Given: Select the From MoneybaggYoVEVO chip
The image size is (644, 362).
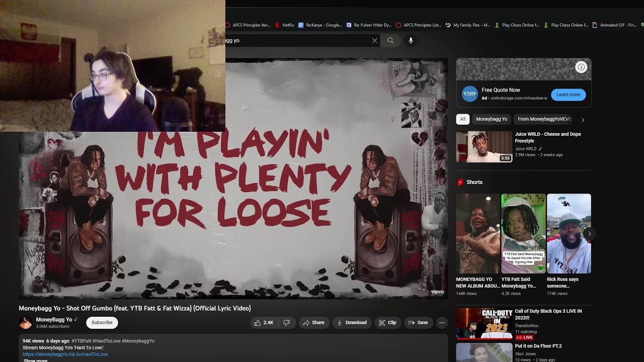Looking at the screenshot, I should click(544, 119).
